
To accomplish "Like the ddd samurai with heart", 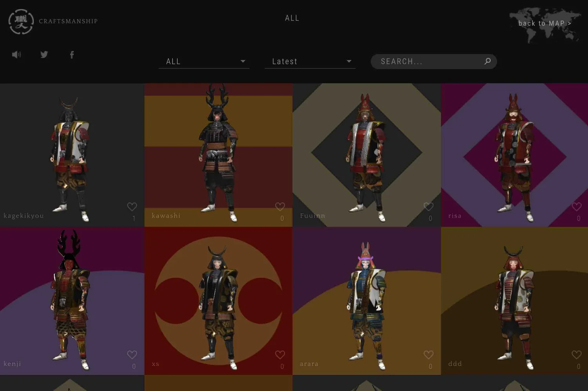I will 577,355.
